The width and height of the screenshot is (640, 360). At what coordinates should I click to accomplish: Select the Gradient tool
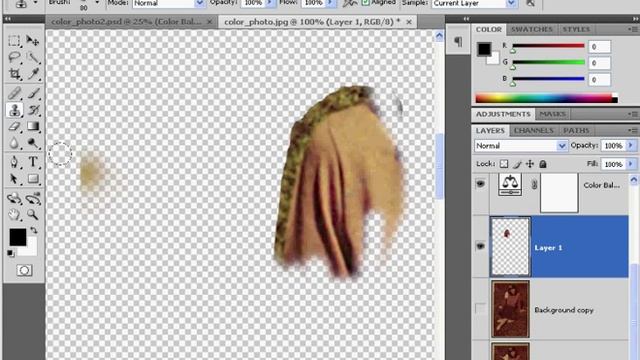(x=33, y=127)
